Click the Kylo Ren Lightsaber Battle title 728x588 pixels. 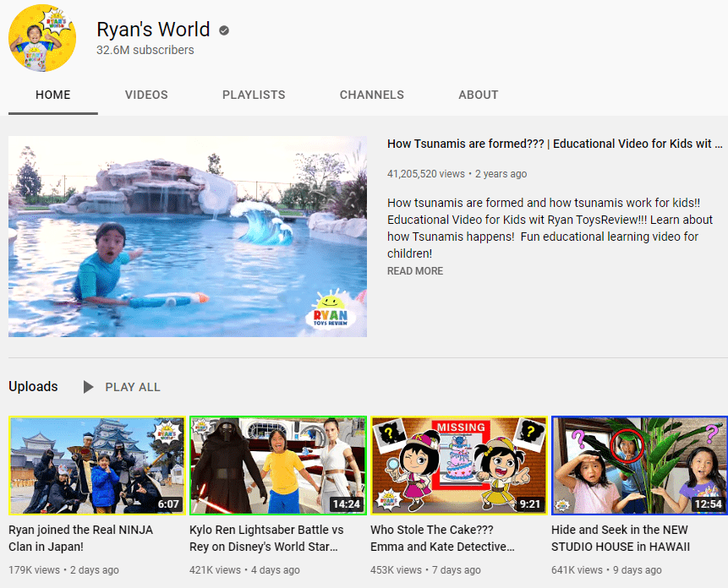coord(266,538)
